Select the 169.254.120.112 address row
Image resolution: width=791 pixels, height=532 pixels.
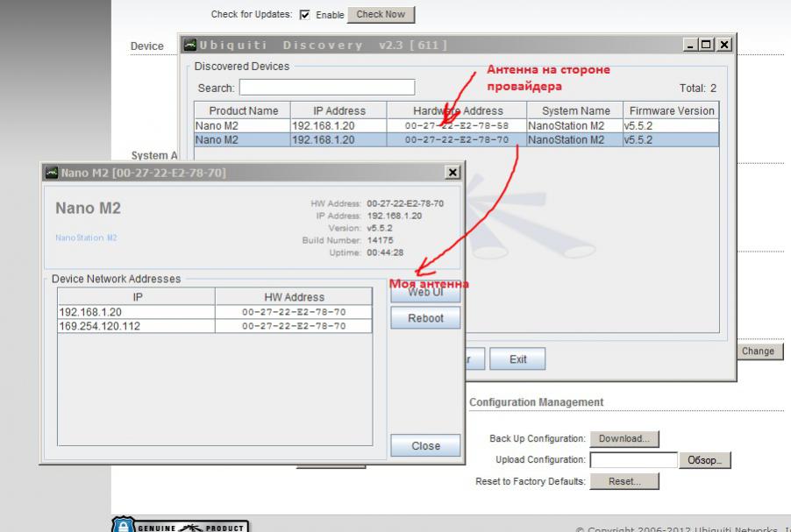pyautogui.click(x=215, y=326)
